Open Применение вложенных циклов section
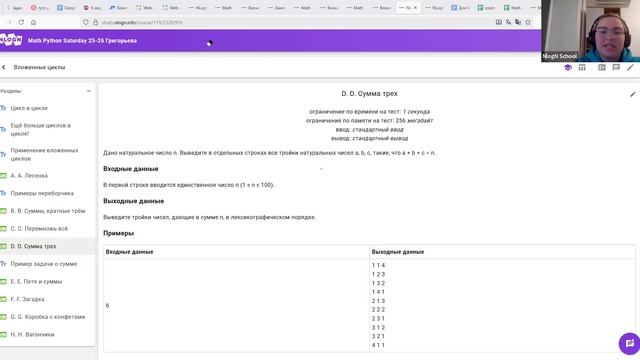This screenshot has height=360, width=640. [x=44, y=154]
